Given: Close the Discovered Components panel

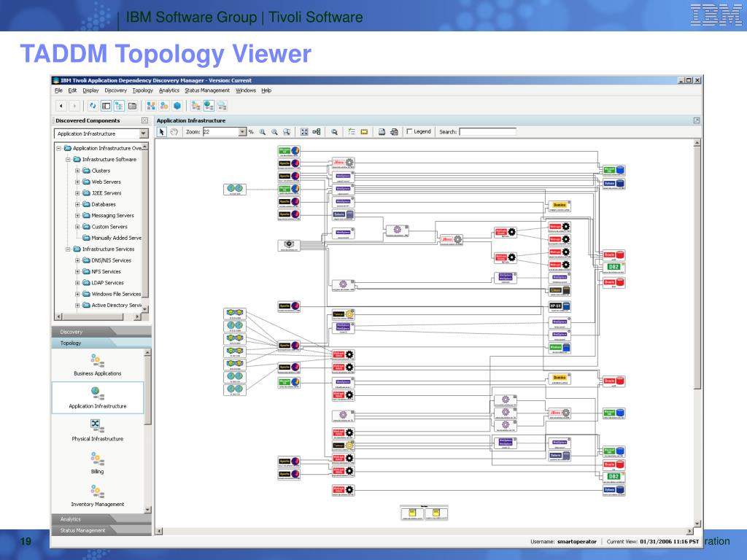Looking at the screenshot, I should tap(145, 120).
